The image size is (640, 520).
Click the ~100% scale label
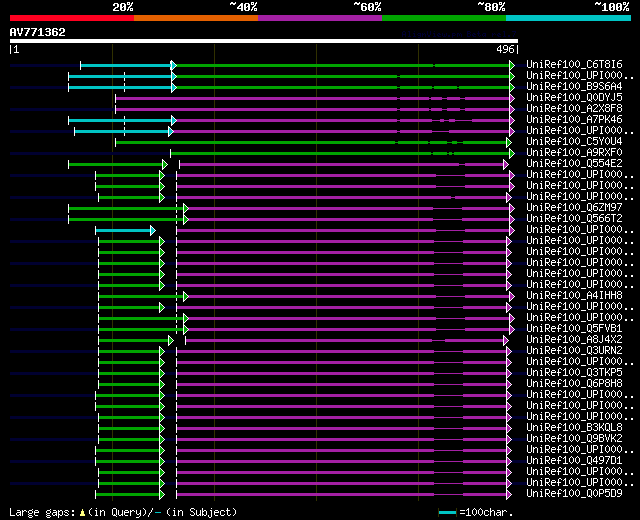[x=612, y=7]
